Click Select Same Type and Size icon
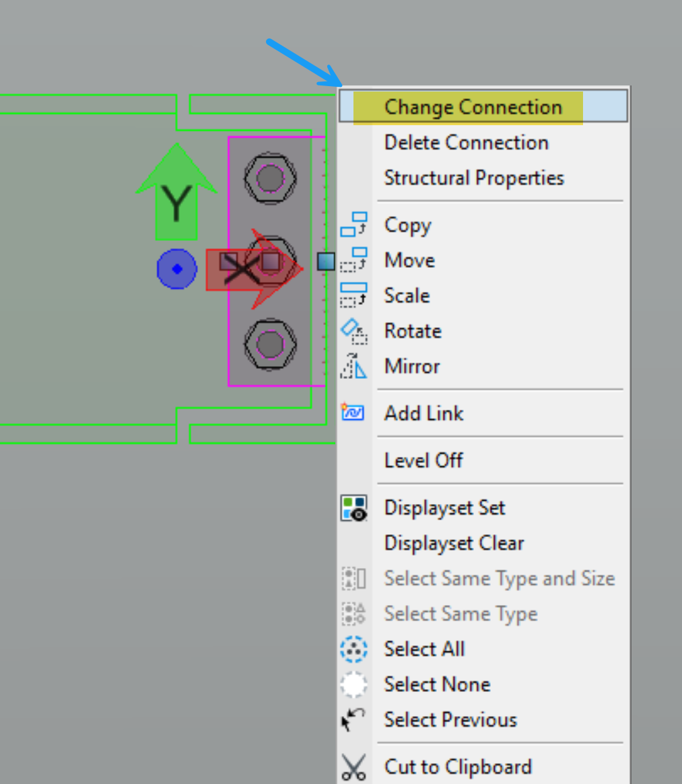 tap(353, 579)
